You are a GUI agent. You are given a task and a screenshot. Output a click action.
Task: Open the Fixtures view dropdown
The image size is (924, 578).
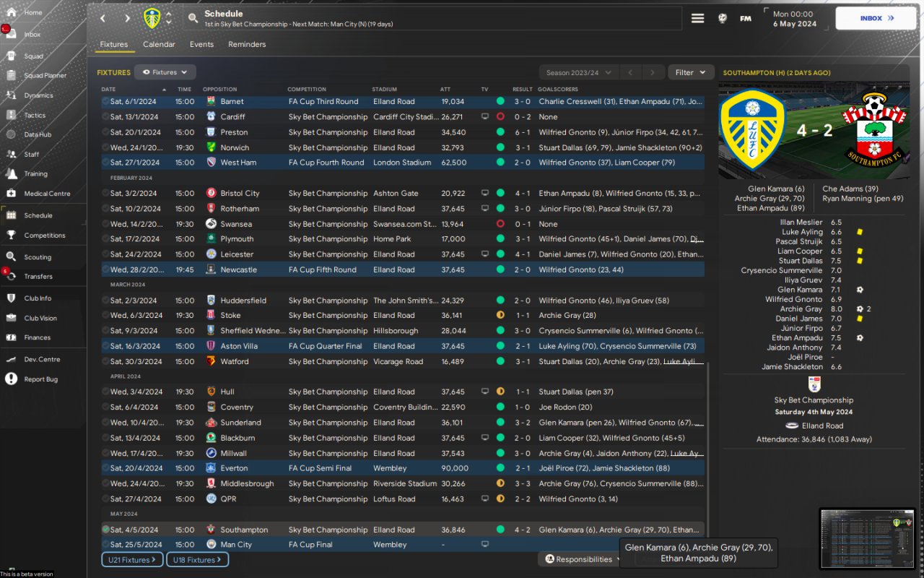(x=165, y=72)
